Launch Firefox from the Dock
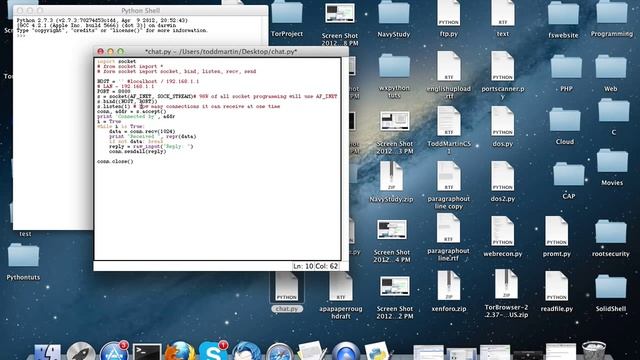The width and height of the screenshot is (640, 360). (180, 352)
